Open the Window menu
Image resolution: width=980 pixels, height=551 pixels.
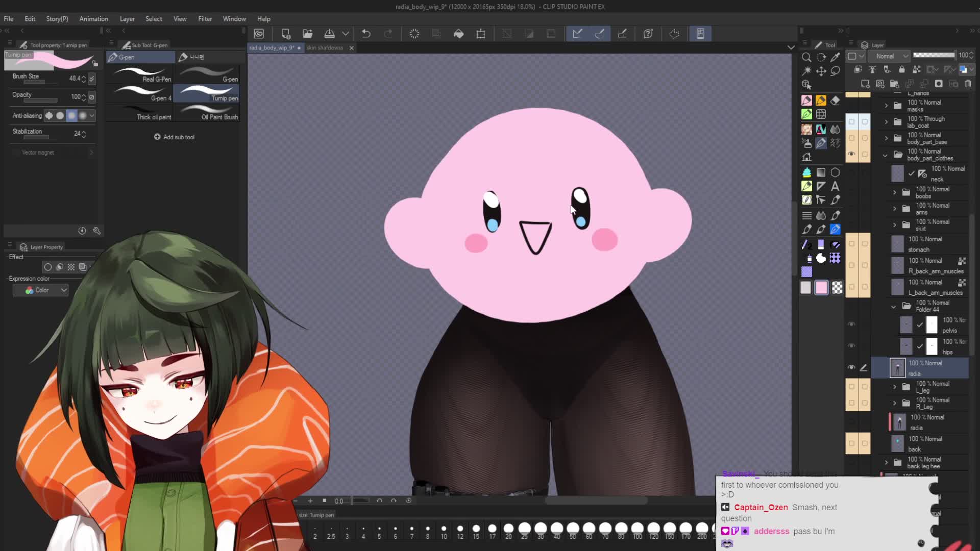(234, 19)
